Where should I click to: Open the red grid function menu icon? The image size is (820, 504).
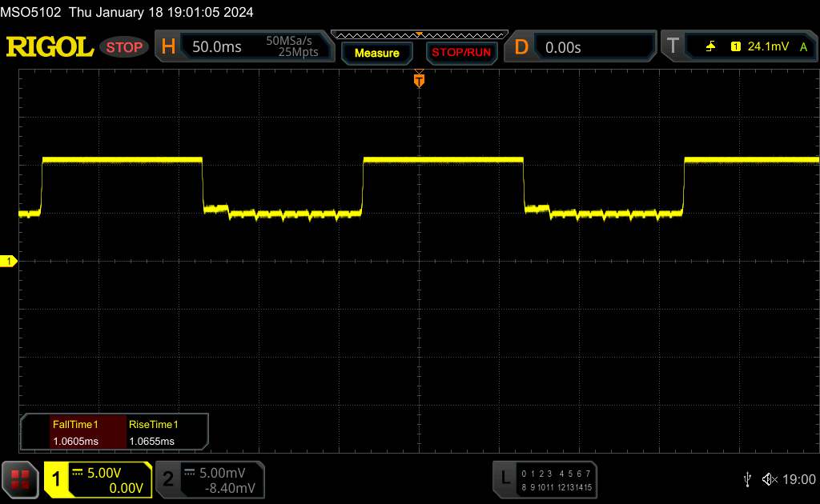[20, 479]
